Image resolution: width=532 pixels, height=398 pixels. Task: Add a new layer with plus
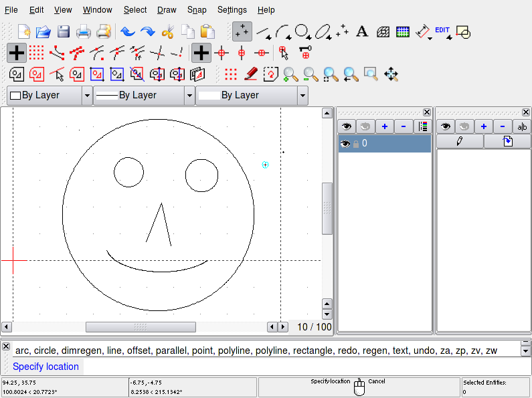pyautogui.click(x=384, y=126)
